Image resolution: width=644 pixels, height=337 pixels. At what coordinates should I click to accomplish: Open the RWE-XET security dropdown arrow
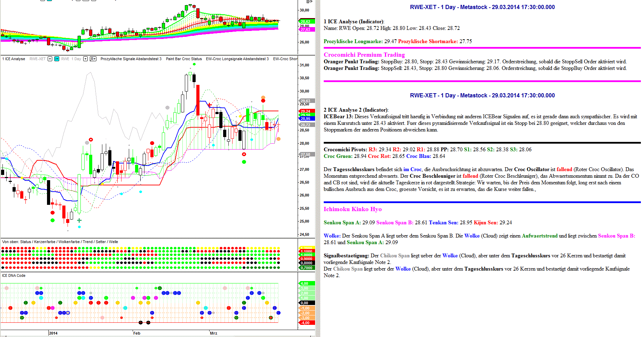click(50, 59)
